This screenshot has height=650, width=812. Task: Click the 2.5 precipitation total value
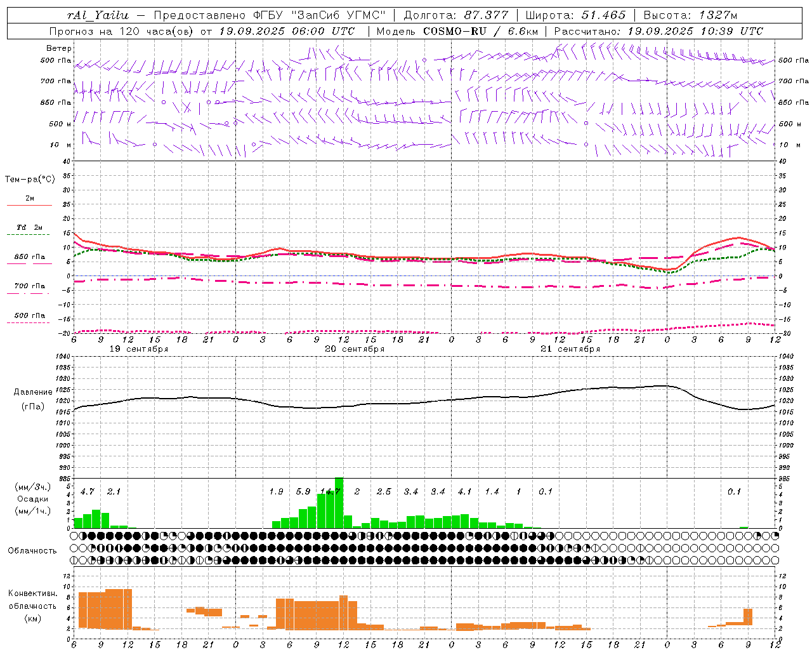pyautogui.click(x=384, y=491)
